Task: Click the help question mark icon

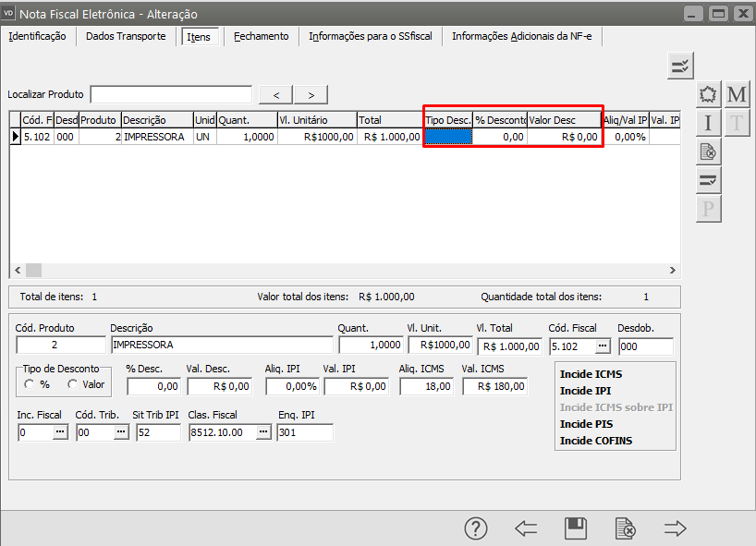Action: click(x=475, y=528)
